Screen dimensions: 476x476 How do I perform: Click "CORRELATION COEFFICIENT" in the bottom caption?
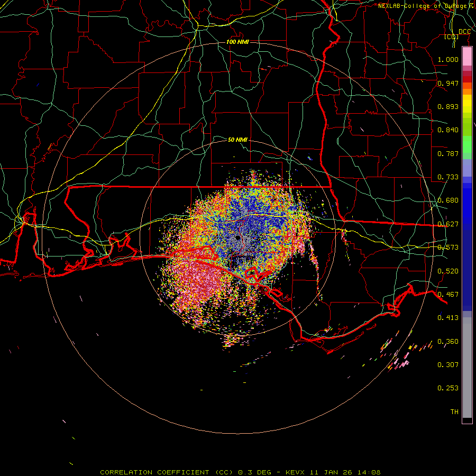coord(154,472)
